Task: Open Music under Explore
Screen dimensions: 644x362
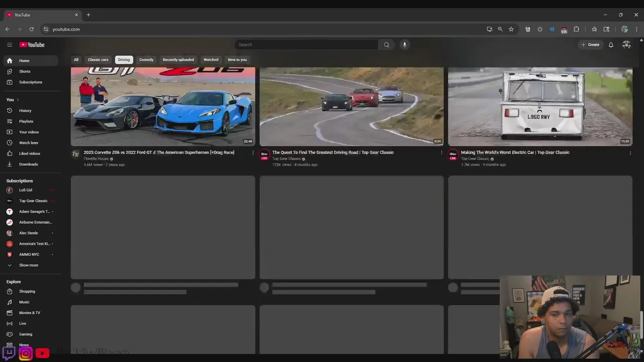Action: click(x=31, y=302)
